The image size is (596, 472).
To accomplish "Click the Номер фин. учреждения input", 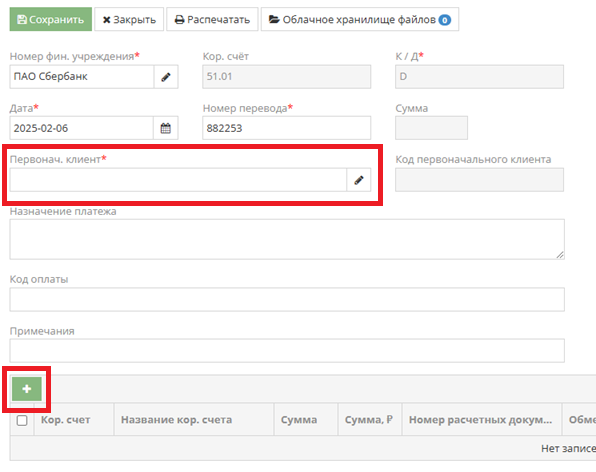I will tap(82, 77).
